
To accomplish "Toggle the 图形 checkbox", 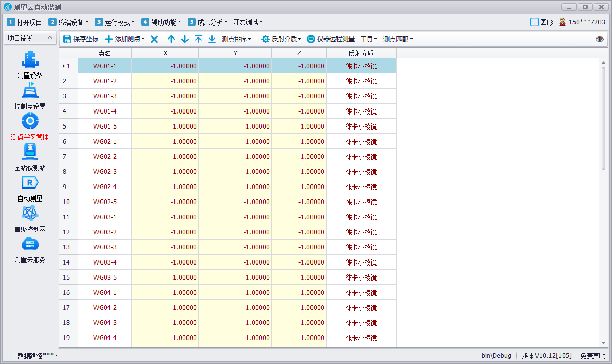I will (x=534, y=22).
